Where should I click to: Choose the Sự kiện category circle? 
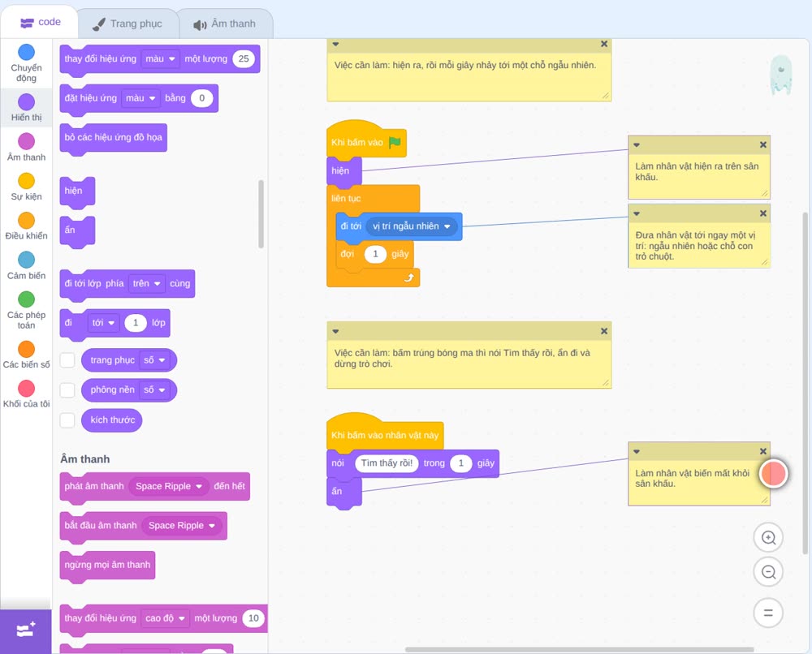(x=27, y=181)
